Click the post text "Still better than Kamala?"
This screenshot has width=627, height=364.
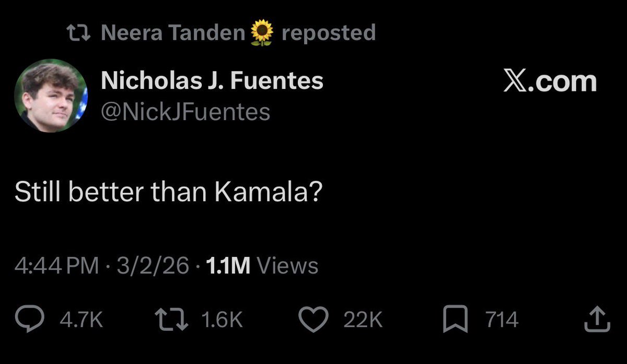[167, 193]
